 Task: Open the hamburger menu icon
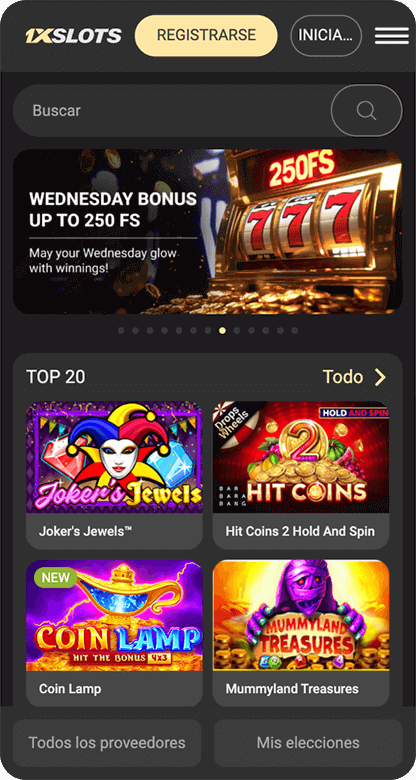click(392, 35)
